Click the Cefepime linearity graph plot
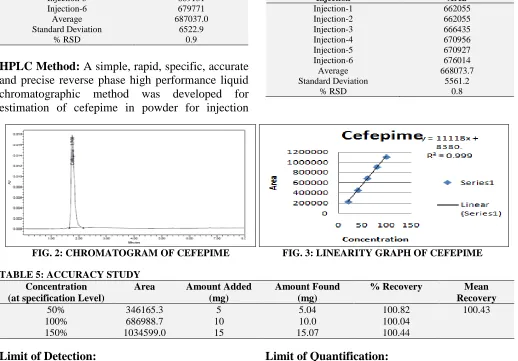 (x=384, y=186)
